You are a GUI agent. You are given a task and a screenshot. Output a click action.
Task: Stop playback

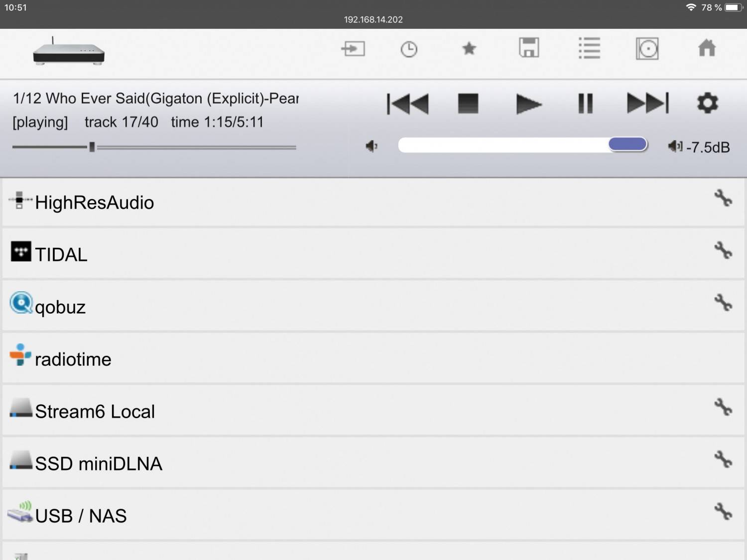(x=468, y=104)
